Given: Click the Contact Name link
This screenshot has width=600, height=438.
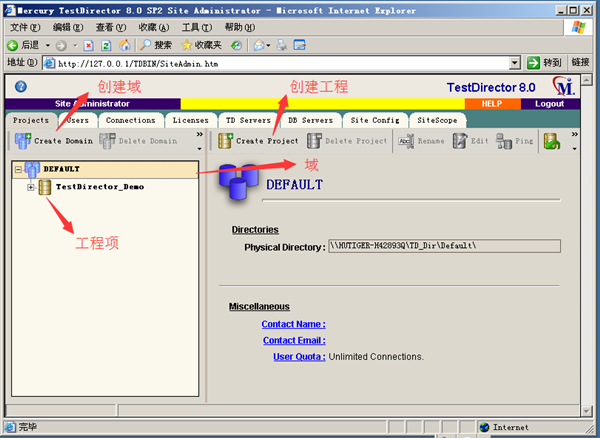Looking at the screenshot, I should (293, 324).
